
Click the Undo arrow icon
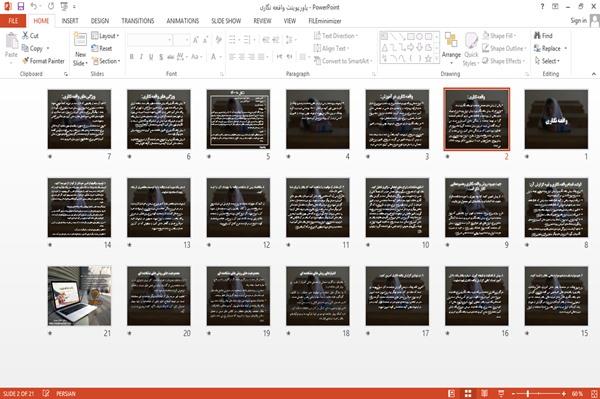pyautogui.click(x=34, y=7)
